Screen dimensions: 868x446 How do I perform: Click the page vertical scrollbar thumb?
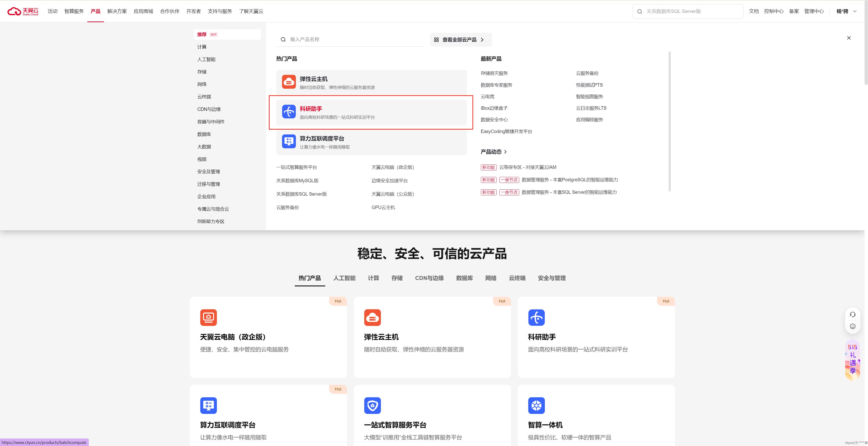(866, 43)
